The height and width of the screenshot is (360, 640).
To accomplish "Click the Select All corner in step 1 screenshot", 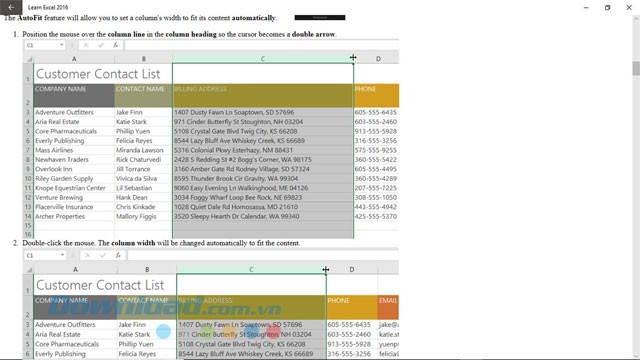I will tap(29, 59).
